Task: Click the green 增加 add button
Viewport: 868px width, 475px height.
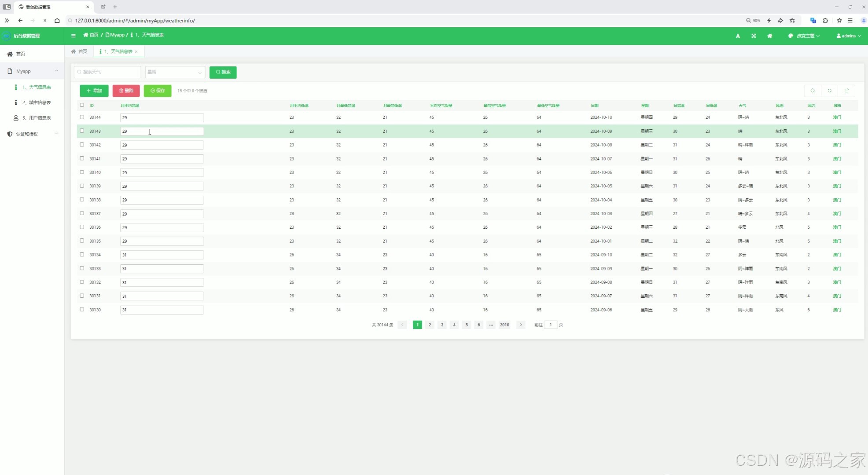Action: 94,91
